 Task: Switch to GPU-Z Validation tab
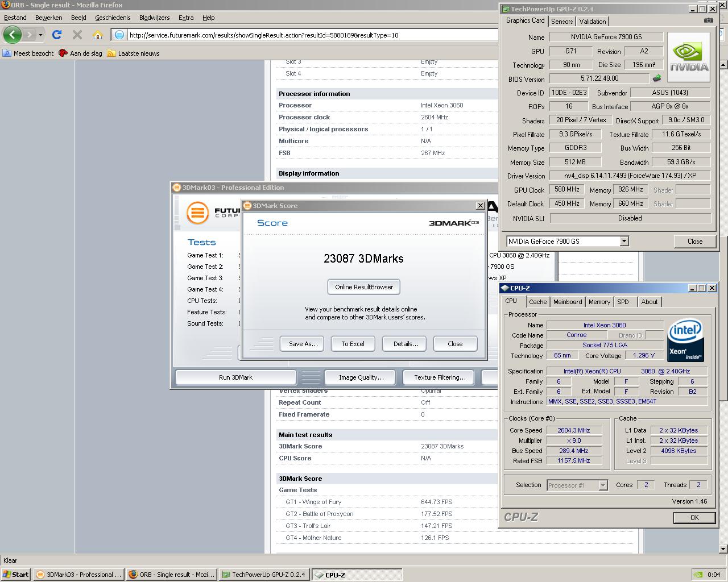pyautogui.click(x=593, y=22)
